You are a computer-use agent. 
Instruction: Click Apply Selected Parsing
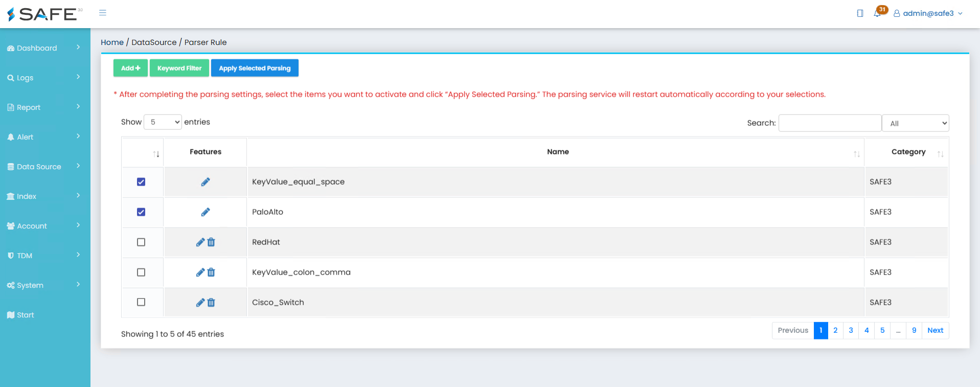point(255,68)
